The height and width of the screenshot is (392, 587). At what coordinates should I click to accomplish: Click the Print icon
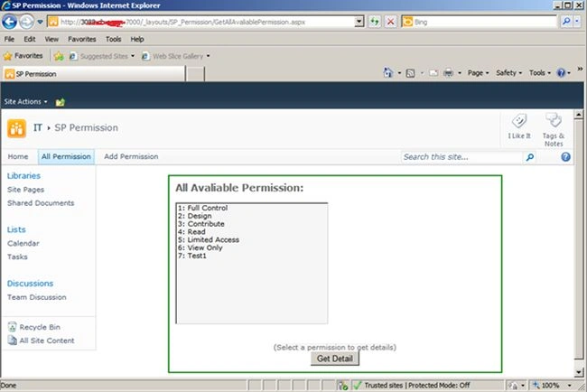[448, 73]
